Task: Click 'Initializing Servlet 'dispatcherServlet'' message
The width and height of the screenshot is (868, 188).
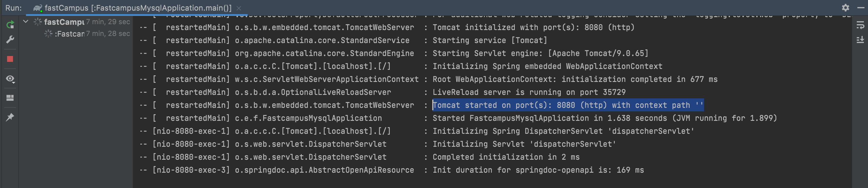Action: pos(524,144)
